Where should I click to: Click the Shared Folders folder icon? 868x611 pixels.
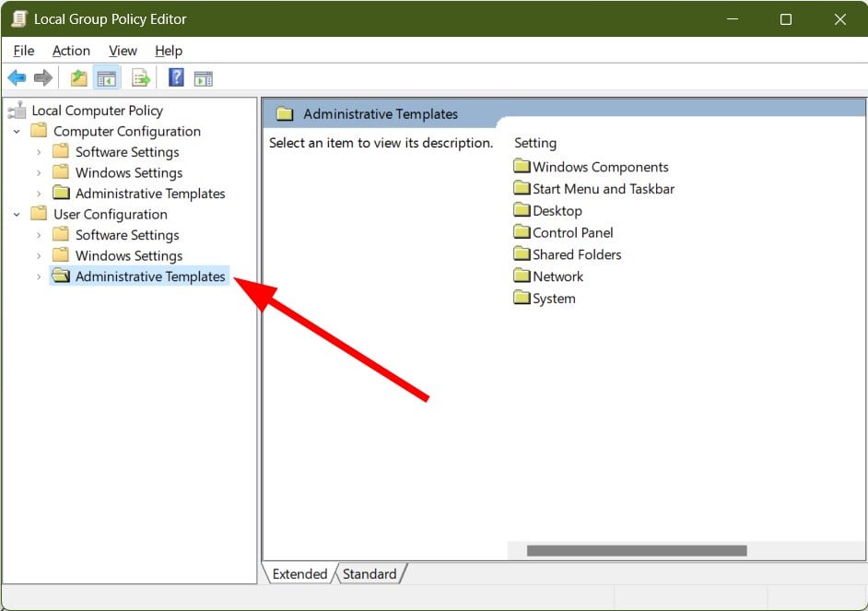click(522, 254)
